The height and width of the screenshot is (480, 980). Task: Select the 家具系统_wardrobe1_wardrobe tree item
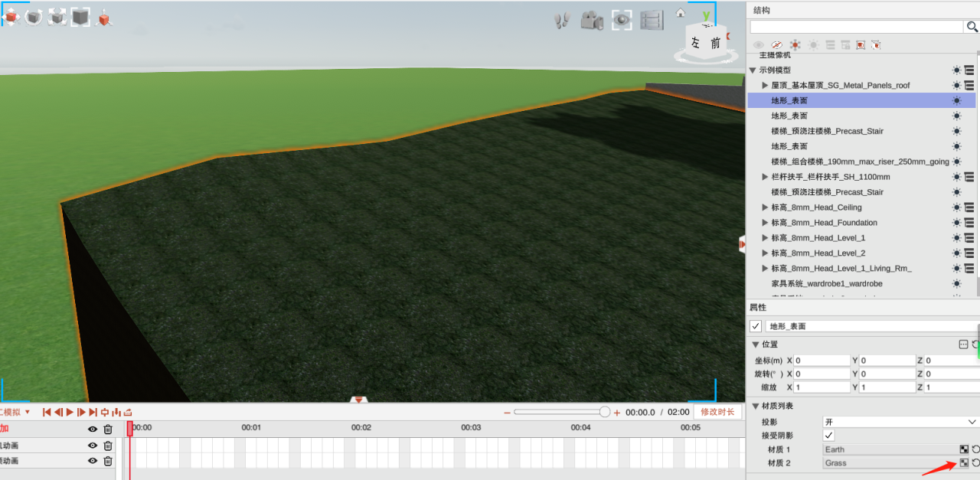click(x=827, y=284)
